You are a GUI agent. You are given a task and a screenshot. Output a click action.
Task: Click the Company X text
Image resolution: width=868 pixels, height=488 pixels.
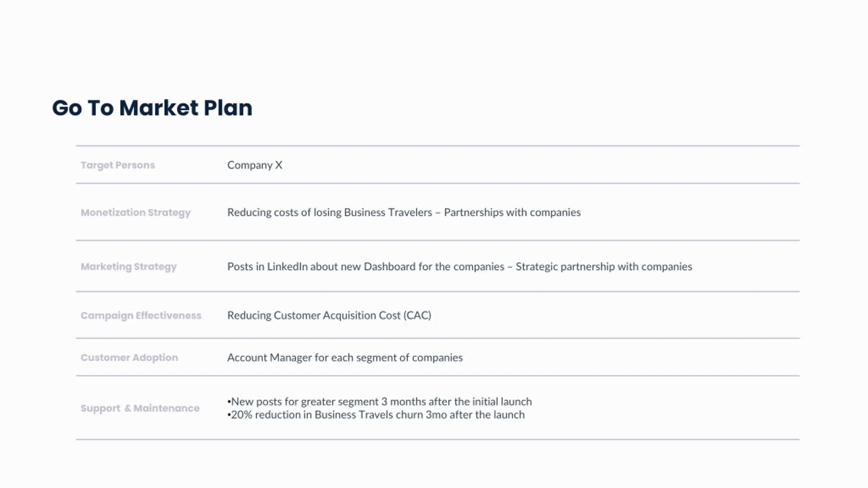coord(255,165)
